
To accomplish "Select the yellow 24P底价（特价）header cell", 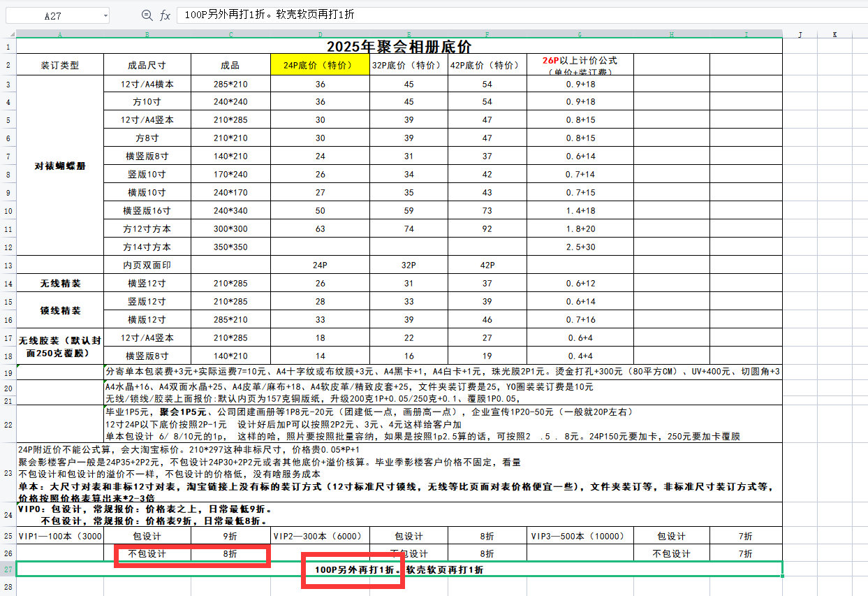I will [320, 65].
